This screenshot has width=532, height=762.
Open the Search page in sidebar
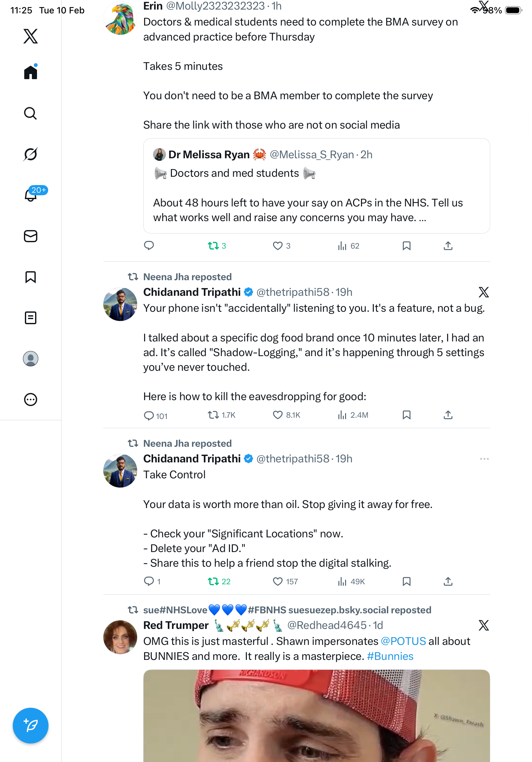click(x=30, y=114)
